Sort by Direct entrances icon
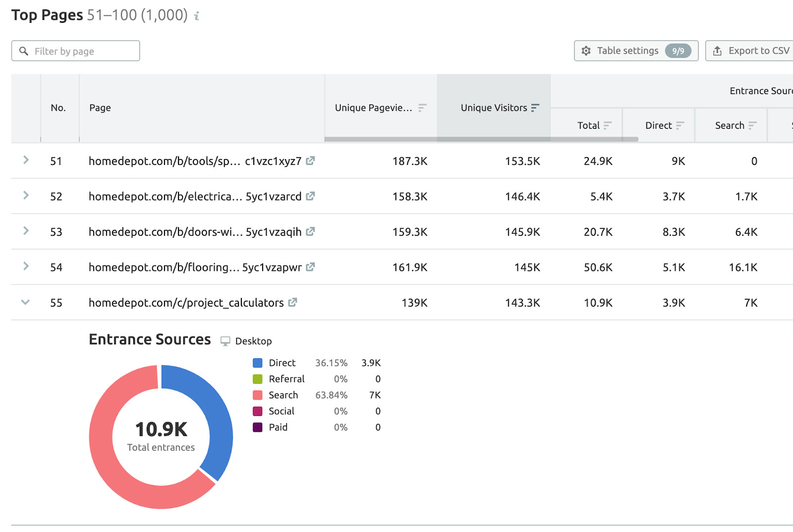The image size is (793, 532). tap(680, 126)
